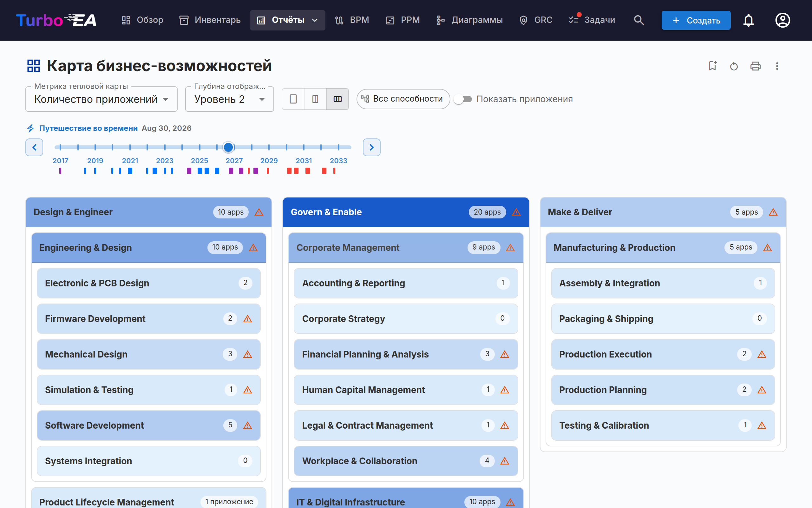The image size is (812, 508).
Task: Open the Глубина отображения Уровень 2 dropdown
Action: pos(230,99)
